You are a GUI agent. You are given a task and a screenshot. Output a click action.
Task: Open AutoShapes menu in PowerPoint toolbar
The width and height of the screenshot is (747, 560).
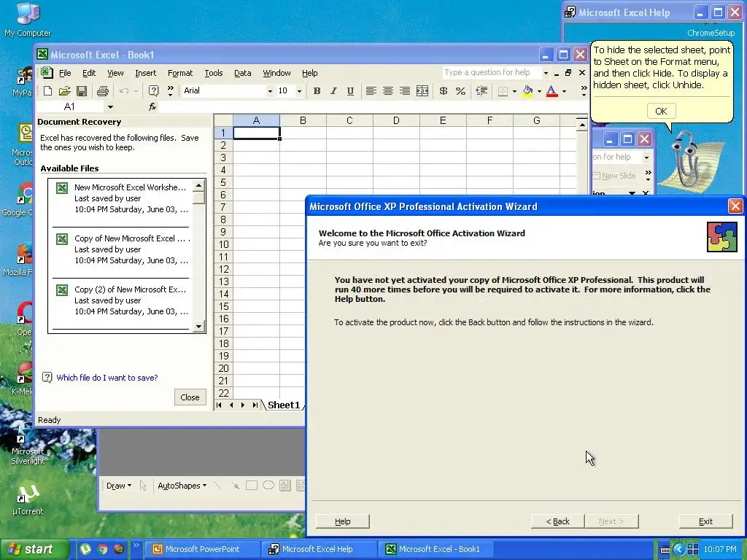[182, 486]
